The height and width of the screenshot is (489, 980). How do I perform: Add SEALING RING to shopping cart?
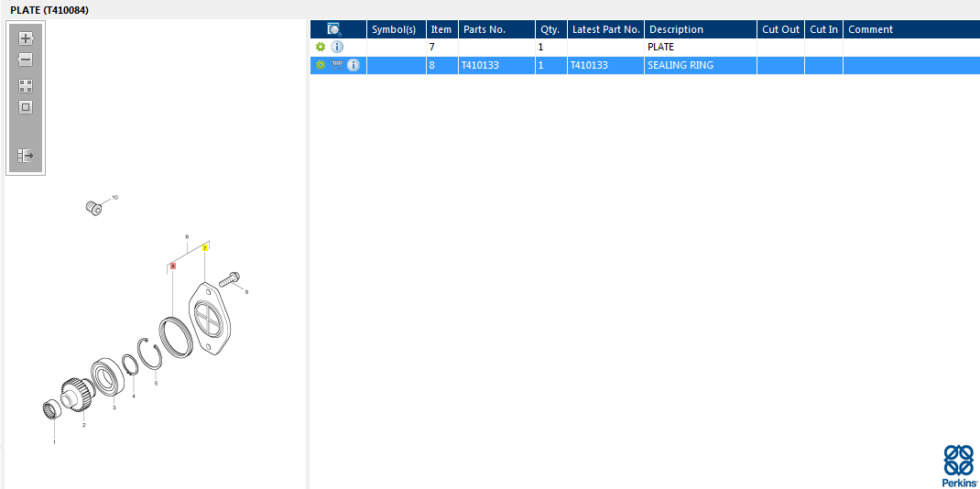337,65
